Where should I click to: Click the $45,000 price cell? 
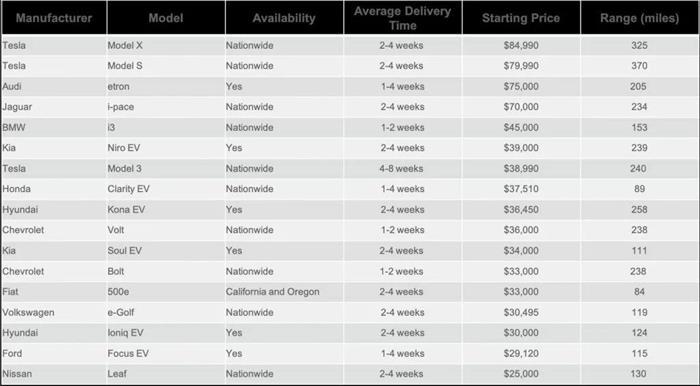pyautogui.click(x=521, y=128)
